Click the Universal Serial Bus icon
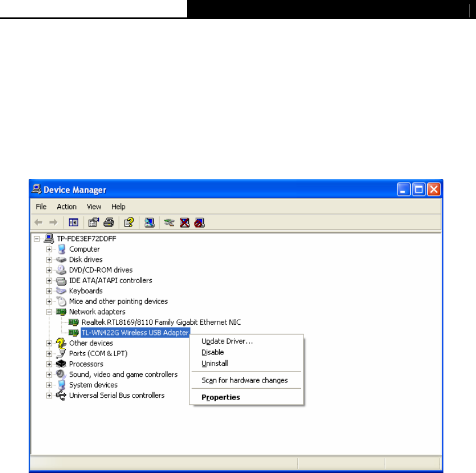Image resolution: width=476 pixels, height=473 pixels. 61,395
